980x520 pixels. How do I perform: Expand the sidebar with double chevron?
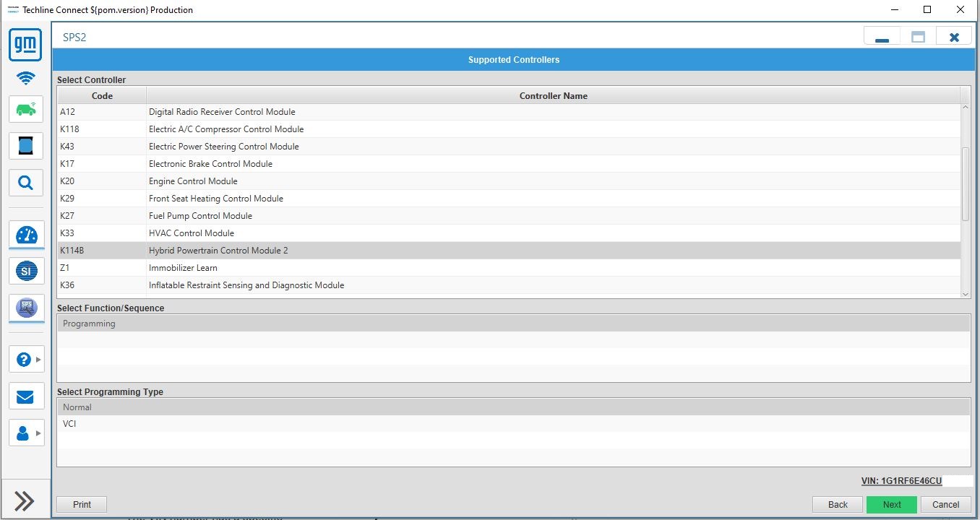coord(25,500)
